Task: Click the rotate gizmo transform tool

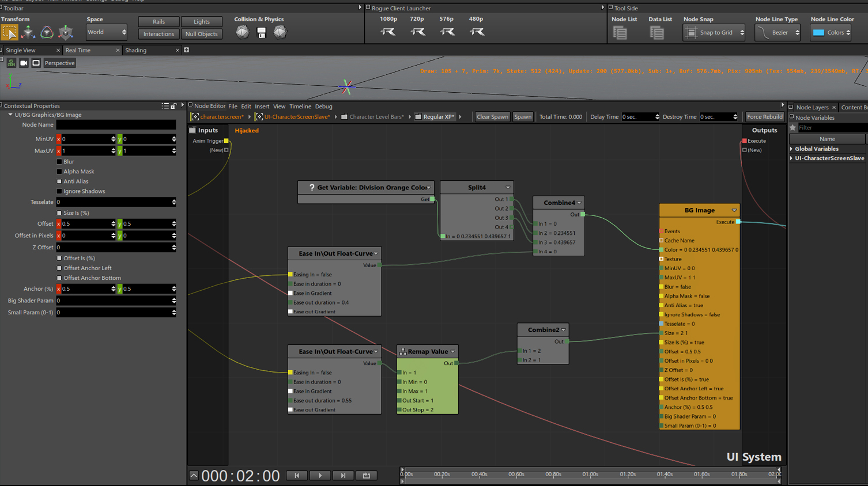Action: [47, 32]
